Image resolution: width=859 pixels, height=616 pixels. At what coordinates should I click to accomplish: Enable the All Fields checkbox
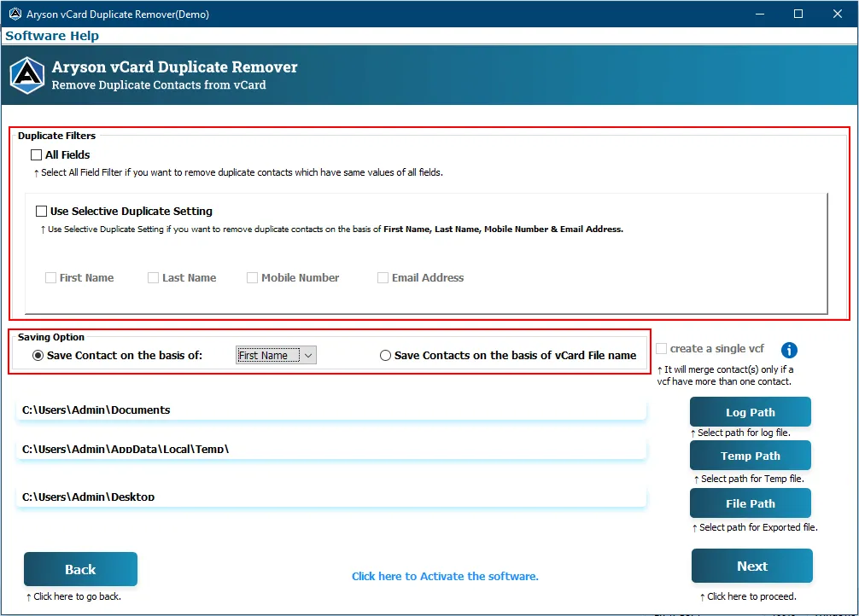36,155
